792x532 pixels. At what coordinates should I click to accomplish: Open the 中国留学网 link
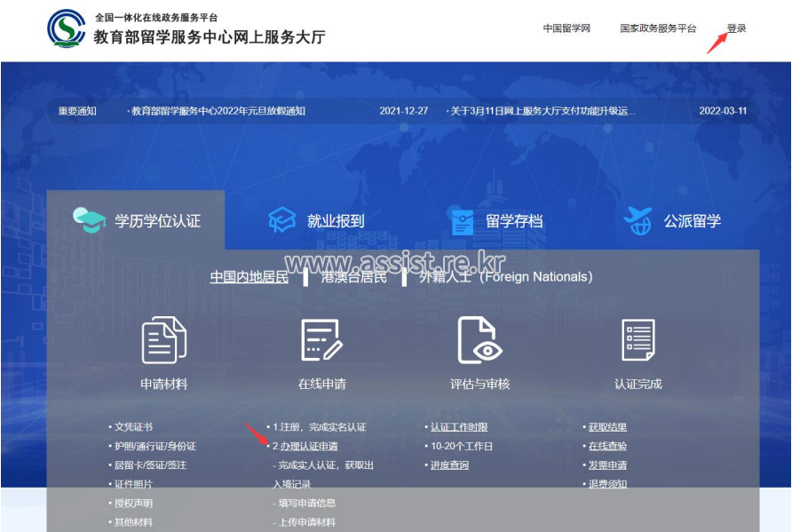566,28
